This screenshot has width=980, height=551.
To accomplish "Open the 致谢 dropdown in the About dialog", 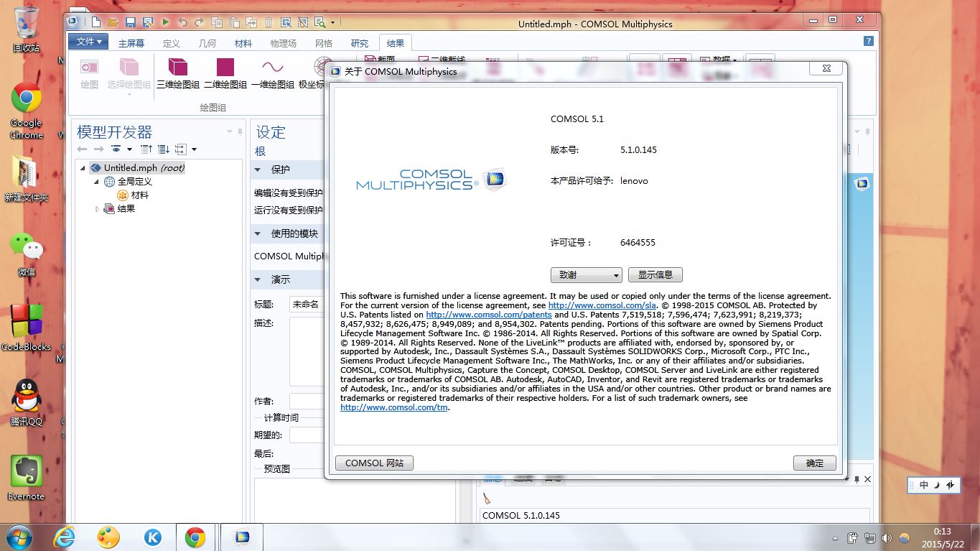I will (x=585, y=275).
